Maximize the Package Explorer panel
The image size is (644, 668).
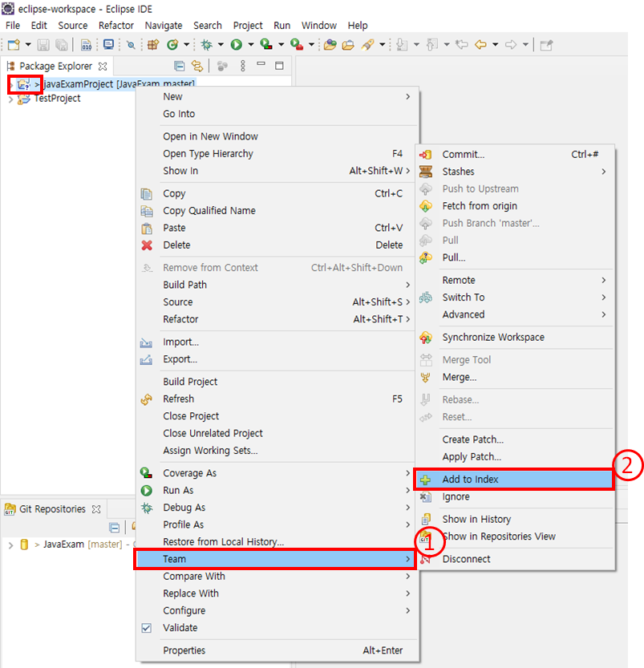[x=279, y=66]
